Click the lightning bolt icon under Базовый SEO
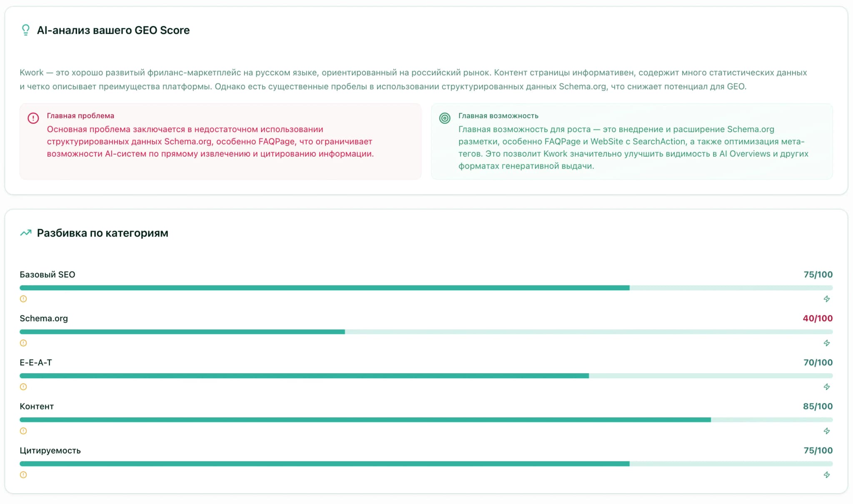This screenshot has width=853, height=504. 827,299
